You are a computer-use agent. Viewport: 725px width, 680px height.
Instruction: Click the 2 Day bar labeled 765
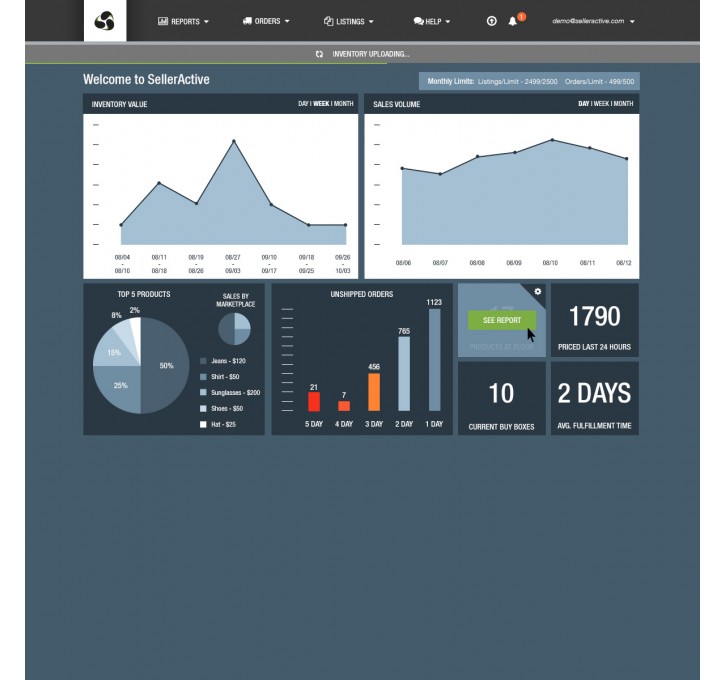(x=404, y=374)
